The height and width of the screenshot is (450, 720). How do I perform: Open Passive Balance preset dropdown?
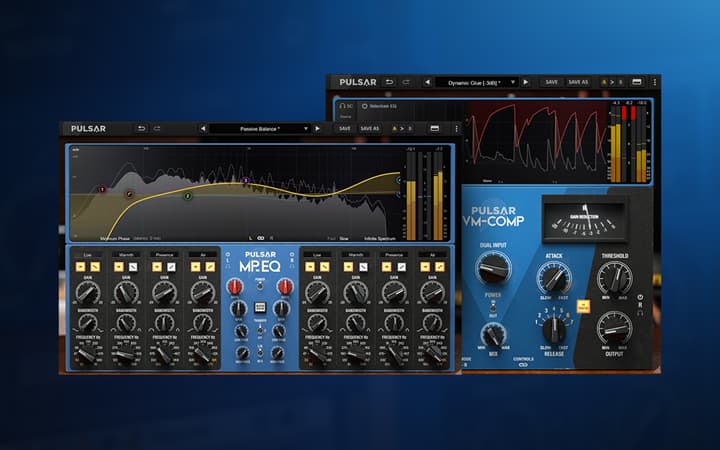tap(260, 129)
